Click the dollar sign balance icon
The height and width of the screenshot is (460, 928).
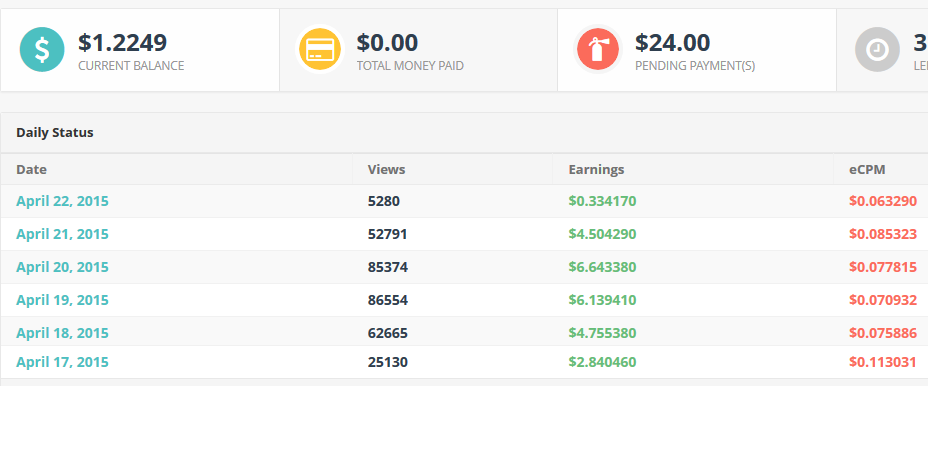[42, 49]
